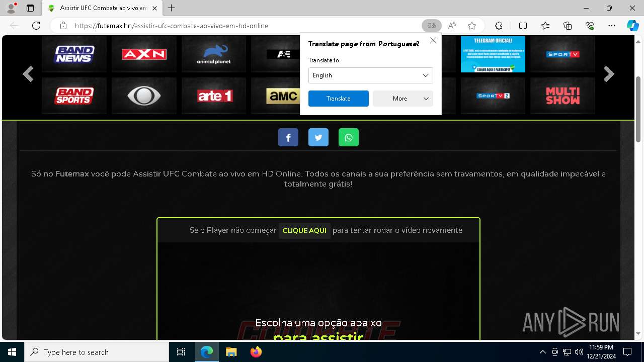This screenshot has width=644, height=362.
Task: Click the translate icon in address bar
Action: tap(432, 26)
